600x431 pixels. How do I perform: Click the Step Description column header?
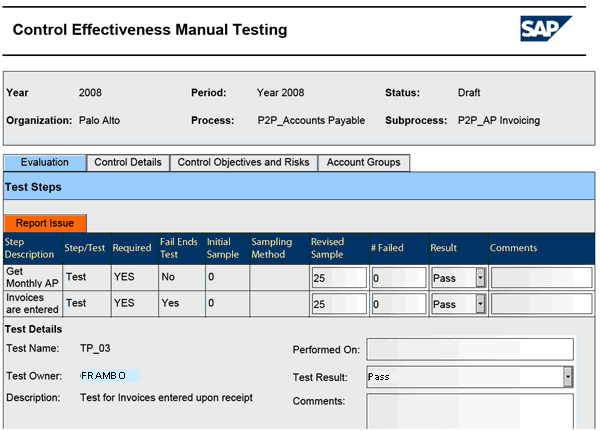pos(30,248)
